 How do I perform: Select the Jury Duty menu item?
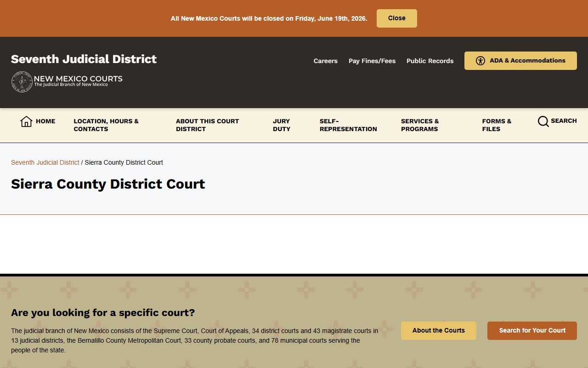[282, 125]
